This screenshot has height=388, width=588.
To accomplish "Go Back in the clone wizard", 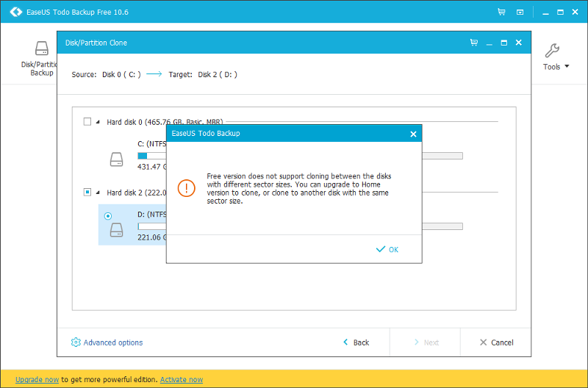I will [x=356, y=342].
